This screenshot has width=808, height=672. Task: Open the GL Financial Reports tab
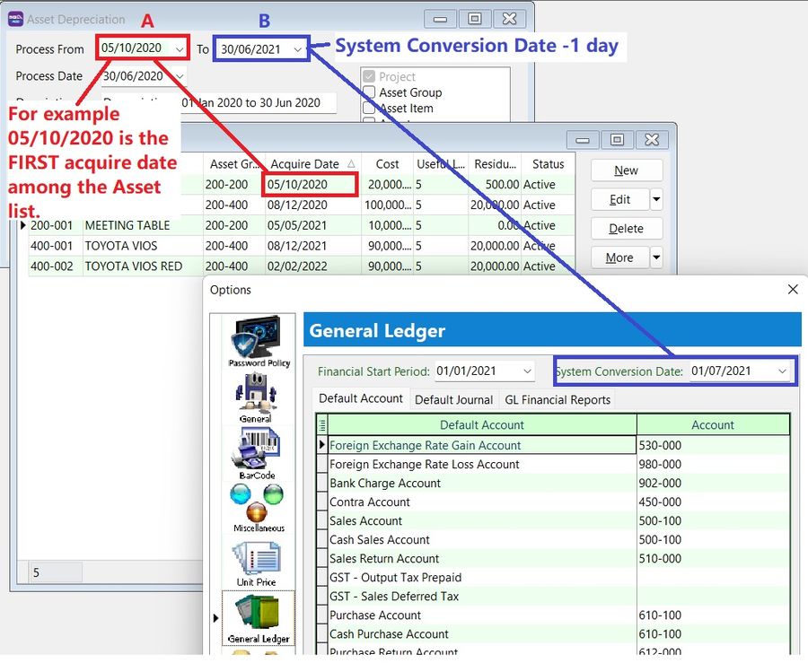pyautogui.click(x=558, y=400)
